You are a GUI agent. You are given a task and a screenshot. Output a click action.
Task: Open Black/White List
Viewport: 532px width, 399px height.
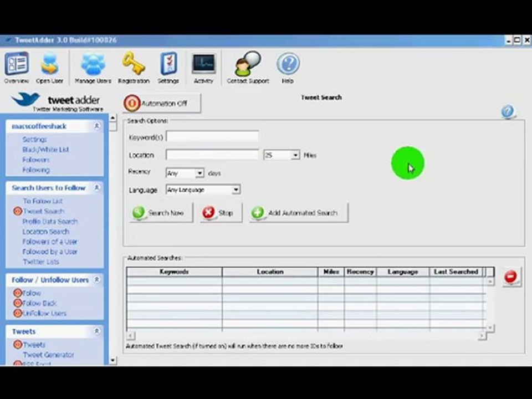point(45,149)
